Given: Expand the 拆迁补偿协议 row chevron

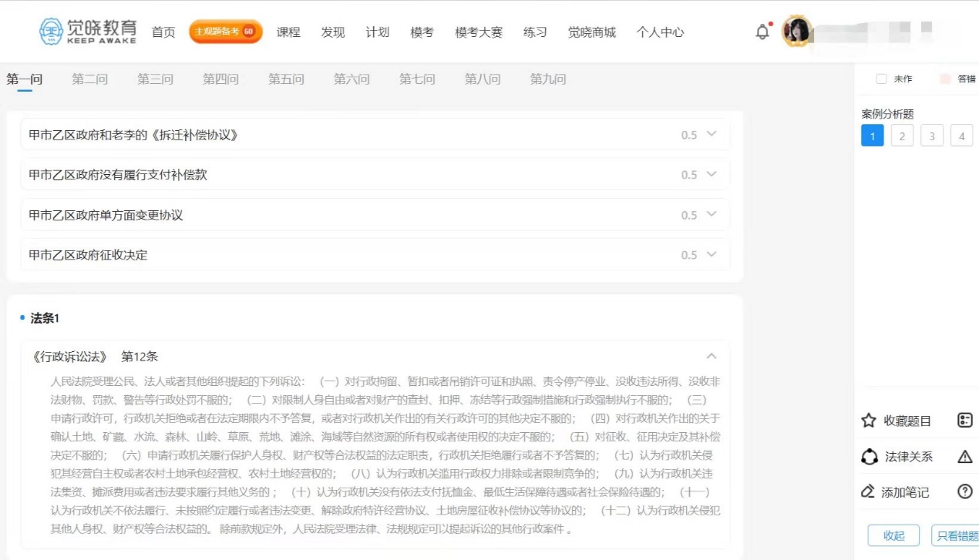Looking at the screenshot, I should coord(712,134).
